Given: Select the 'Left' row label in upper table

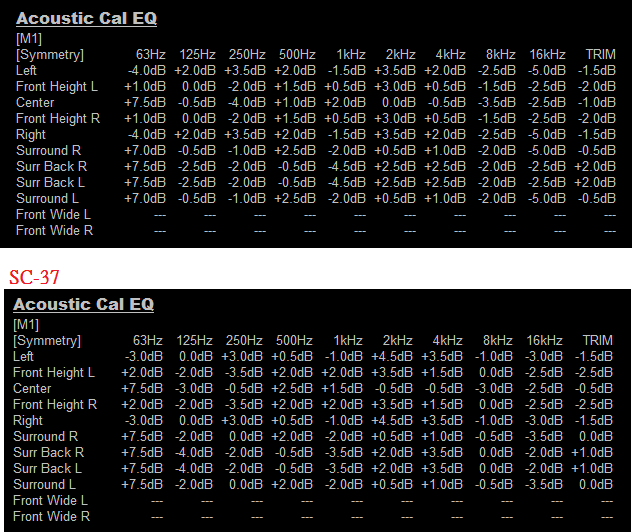Looking at the screenshot, I should 26,71.
